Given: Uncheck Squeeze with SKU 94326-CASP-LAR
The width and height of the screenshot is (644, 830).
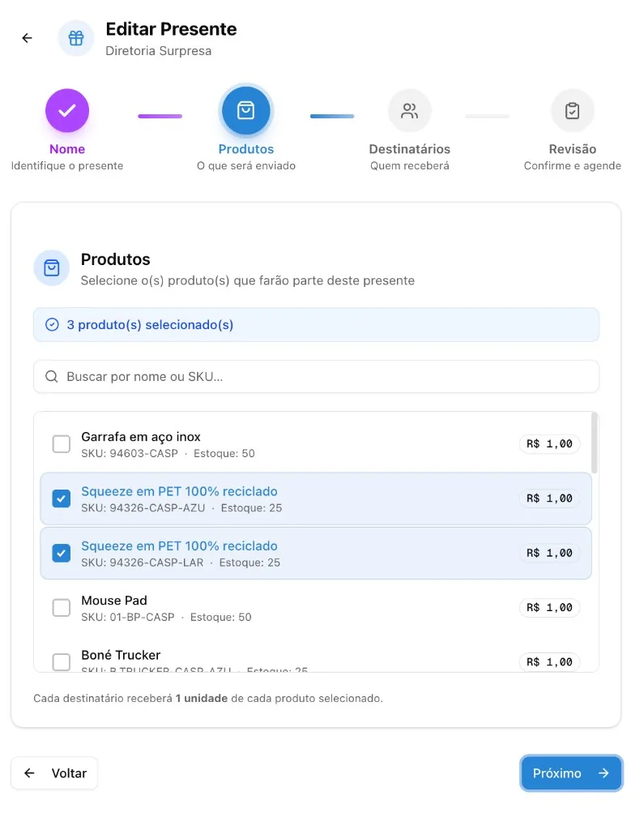Looking at the screenshot, I should [x=62, y=553].
